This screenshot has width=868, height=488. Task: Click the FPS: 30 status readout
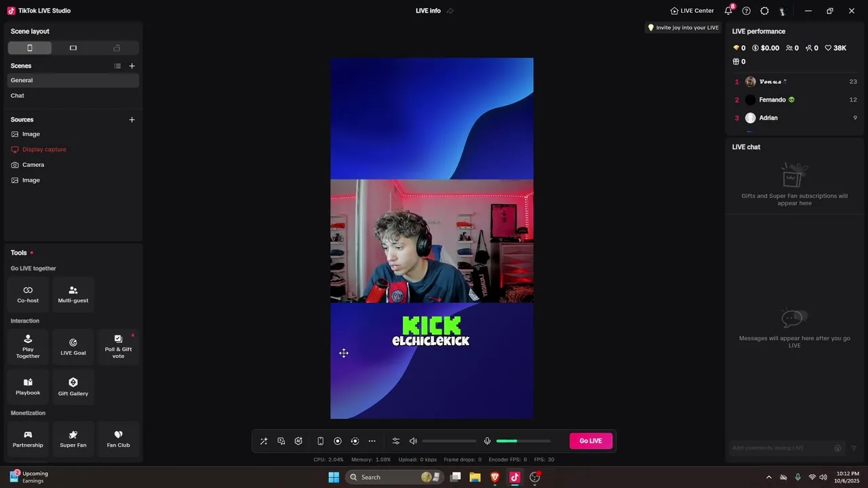click(544, 460)
